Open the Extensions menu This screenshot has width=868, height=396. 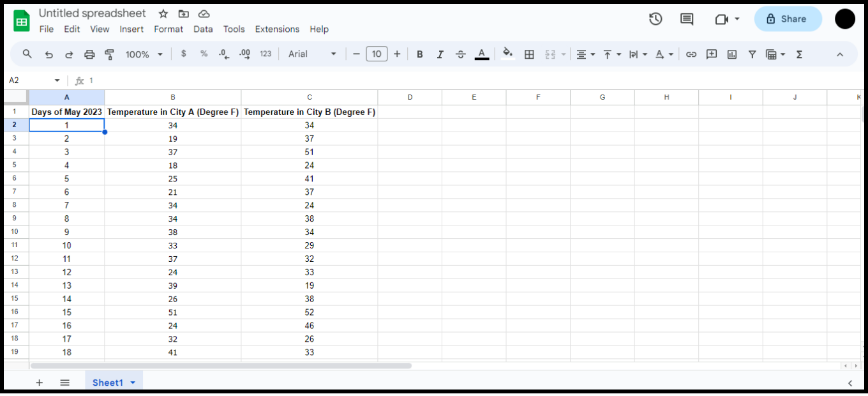(x=277, y=29)
